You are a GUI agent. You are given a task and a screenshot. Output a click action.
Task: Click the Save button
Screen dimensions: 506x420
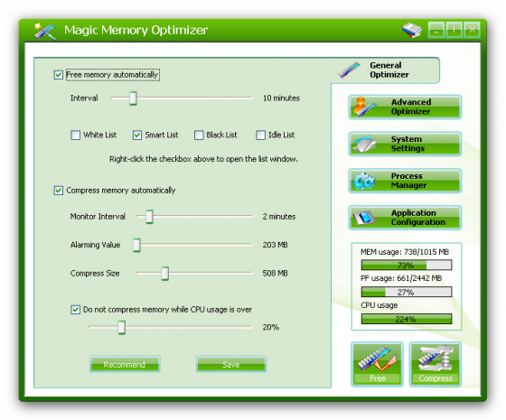231,364
